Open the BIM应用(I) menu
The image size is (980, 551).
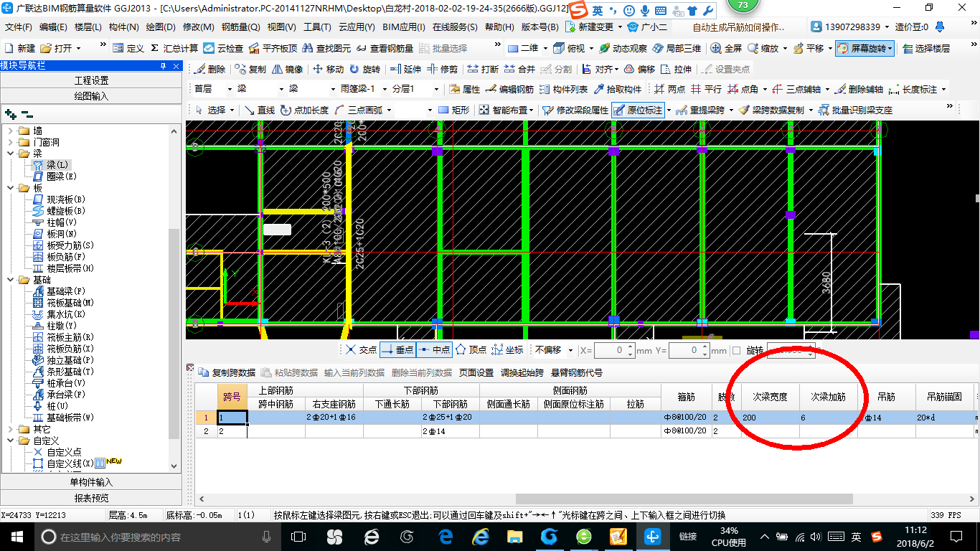point(404,27)
